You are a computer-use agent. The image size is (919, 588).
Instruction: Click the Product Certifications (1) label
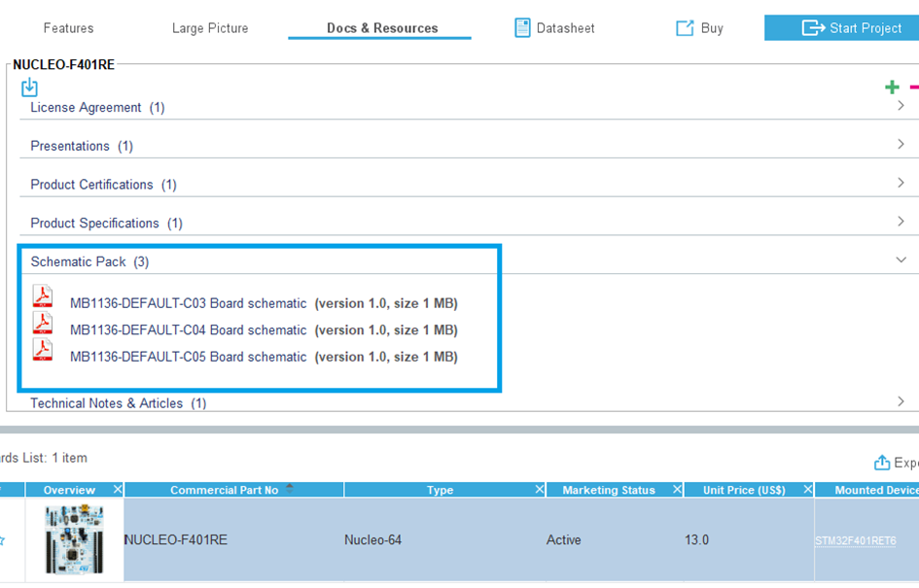click(103, 185)
